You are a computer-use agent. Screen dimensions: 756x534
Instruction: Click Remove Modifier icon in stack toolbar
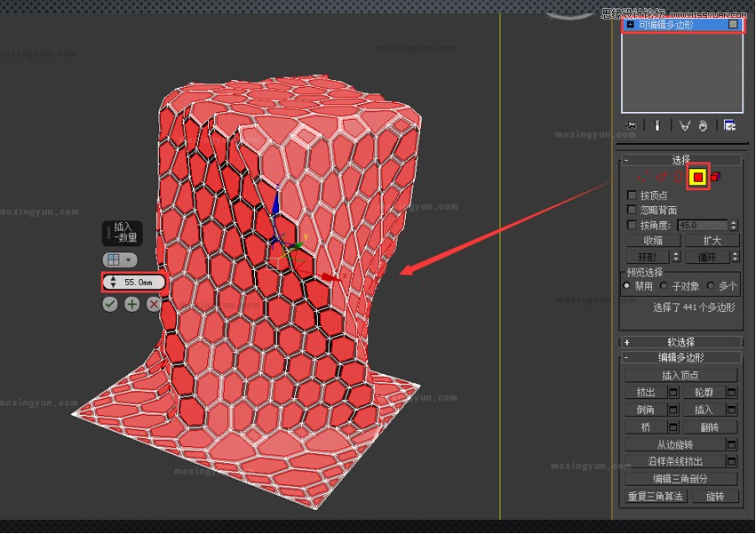(703, 126)
